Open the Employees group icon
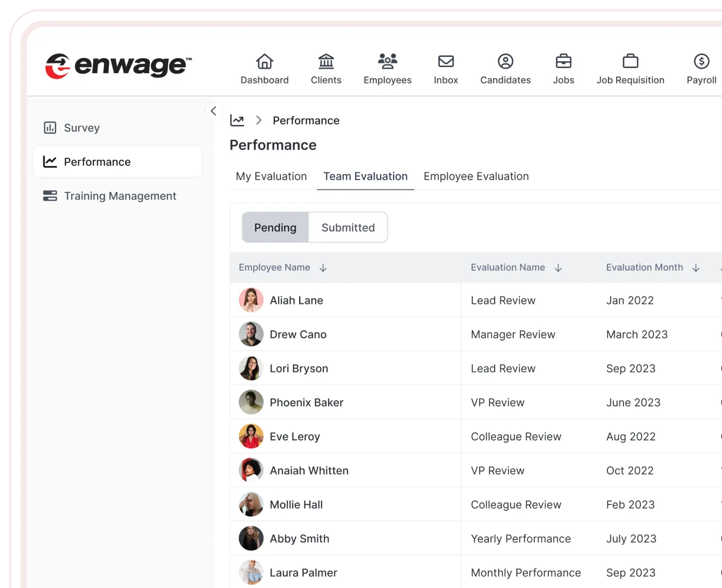This screenshot has height=588, width=722. 387,61
